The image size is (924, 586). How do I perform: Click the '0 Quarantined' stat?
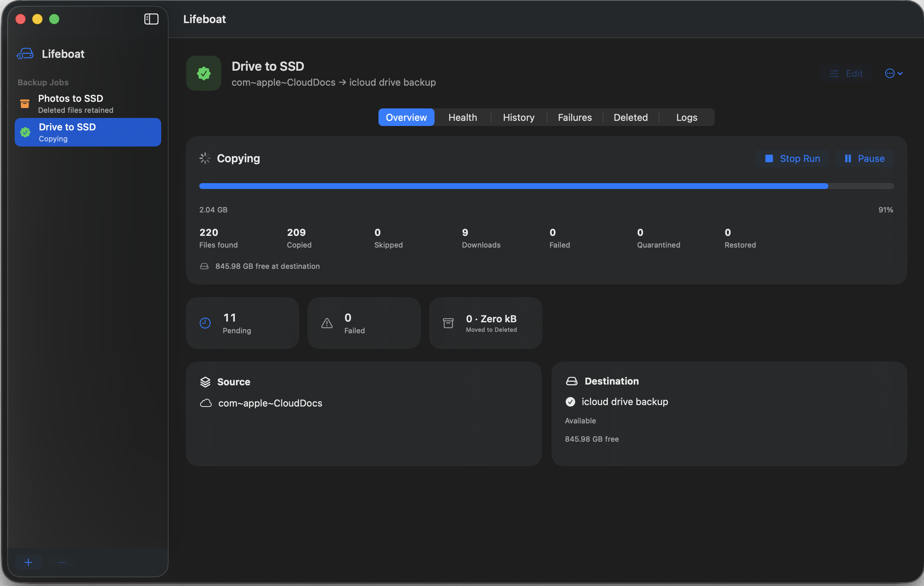[659, 238]
